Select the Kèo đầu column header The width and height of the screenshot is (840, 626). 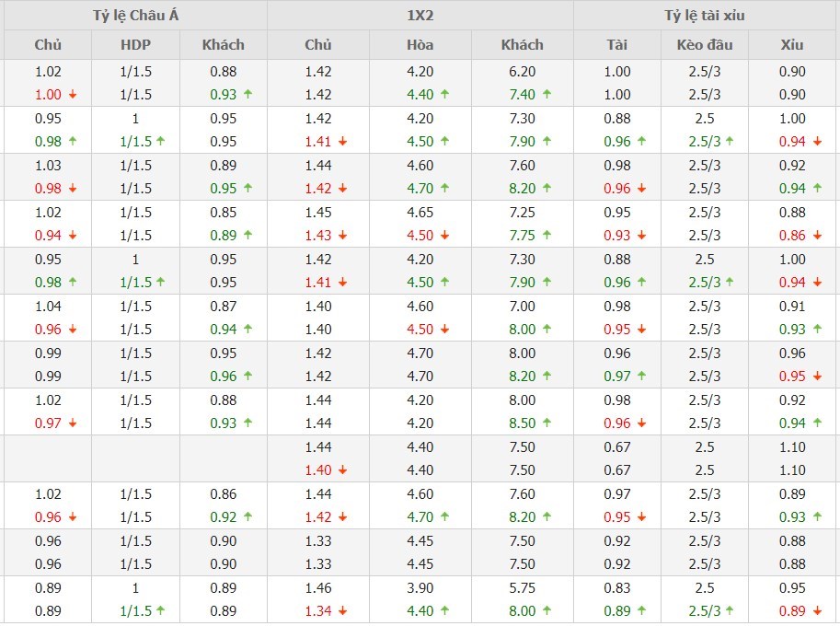704,44
